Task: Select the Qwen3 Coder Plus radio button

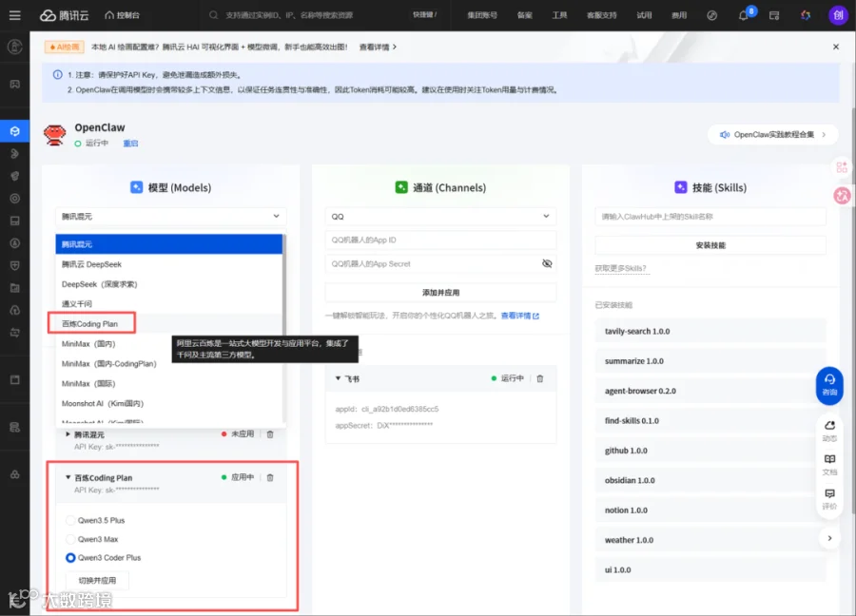Action: coord(70,558)
